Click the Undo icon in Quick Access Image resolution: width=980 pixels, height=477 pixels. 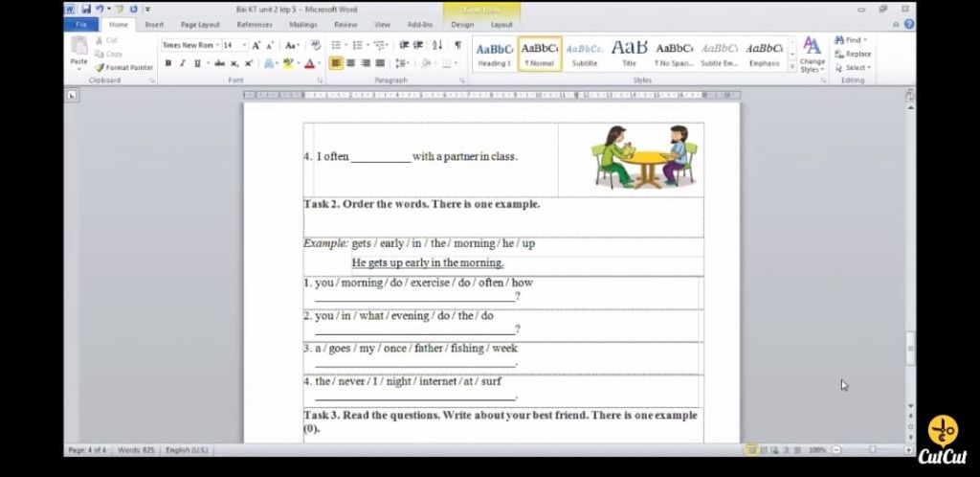click(100, 9)
